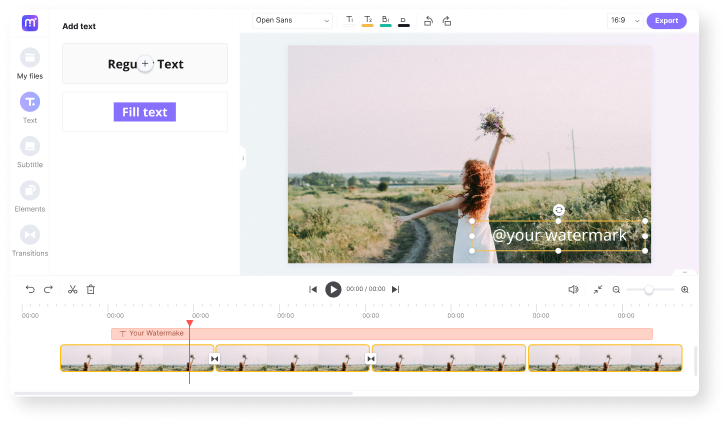Open the 16:9 aspect ratio dropdown
Image resolution: width=726 pixels, height=424 pixels.
click(x=622, y=20)
